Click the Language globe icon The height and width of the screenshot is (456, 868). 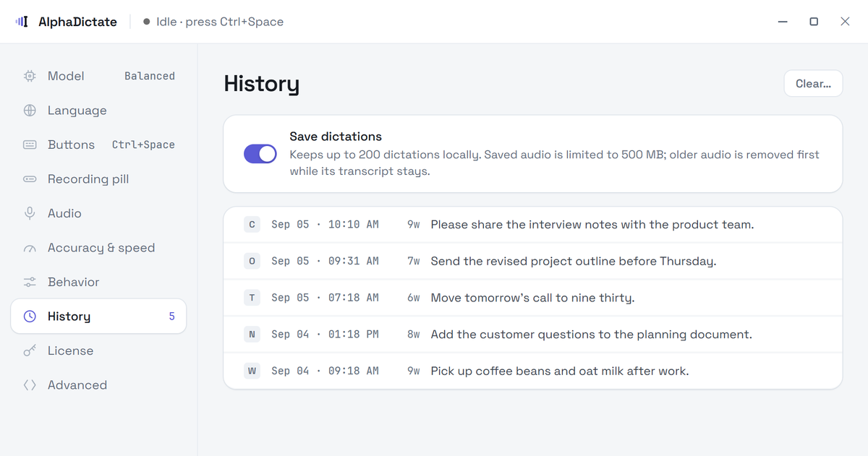(30, 111)
